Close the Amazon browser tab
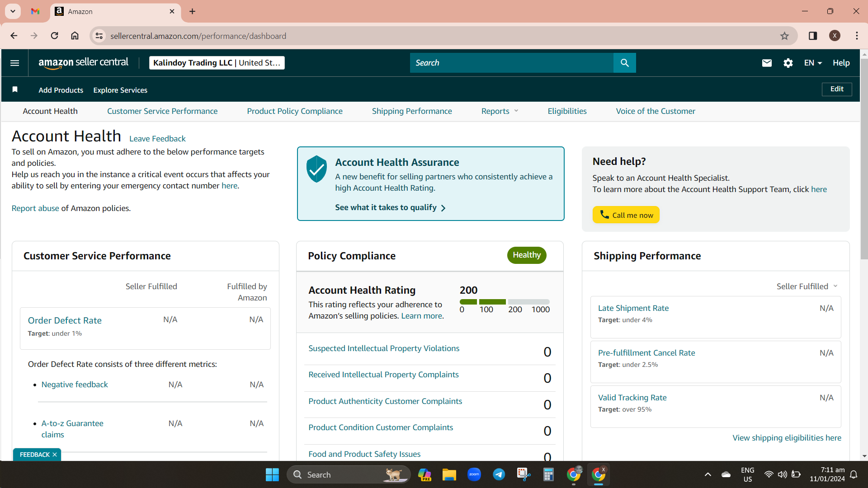 172,11
